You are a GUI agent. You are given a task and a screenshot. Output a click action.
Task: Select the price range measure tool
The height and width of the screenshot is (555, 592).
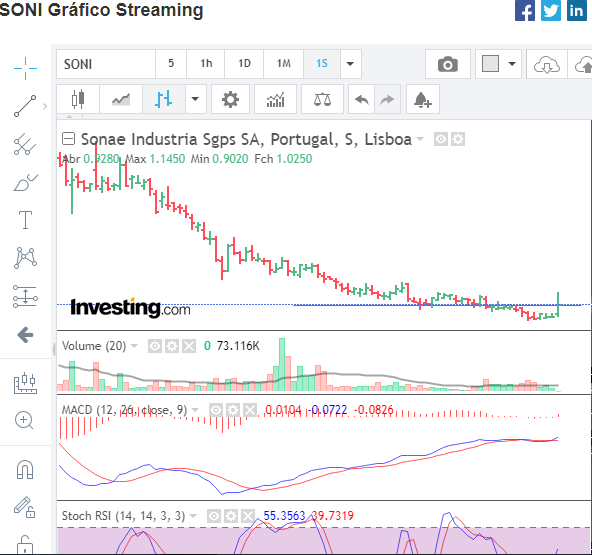click(x=25, y=383)
